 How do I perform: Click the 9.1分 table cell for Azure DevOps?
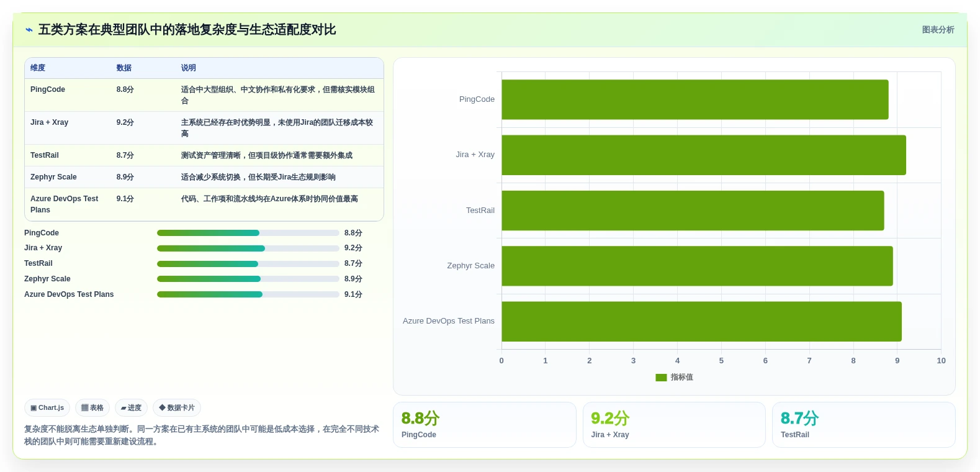click(x=125, y=199)
